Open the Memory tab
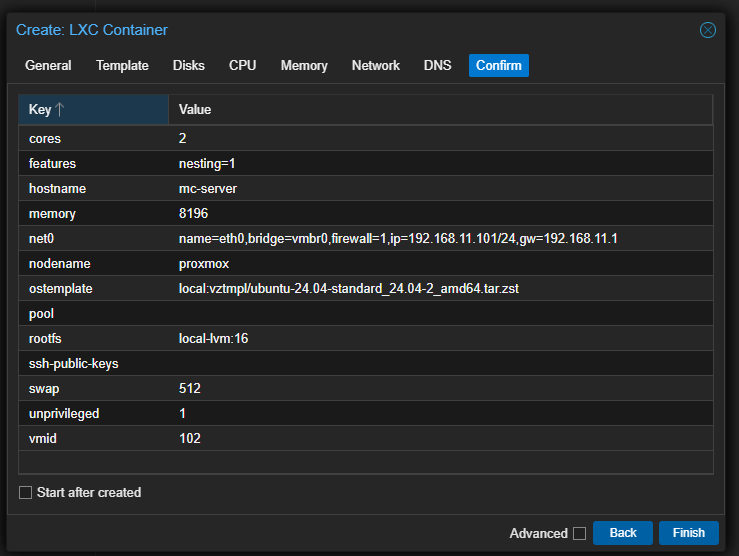The height and width of the screenshot is (556, 739). point(304,66)
